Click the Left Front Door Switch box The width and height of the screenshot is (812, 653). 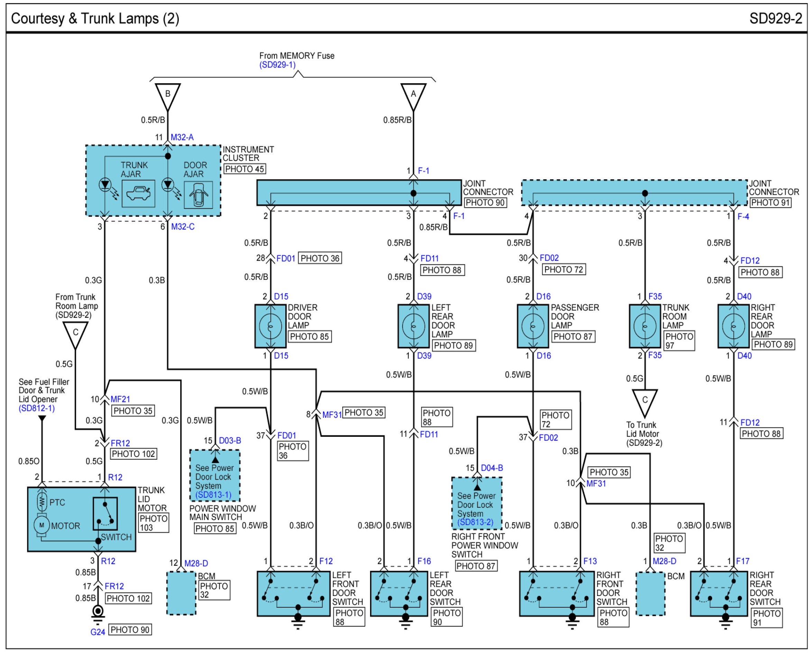click(293, 594)
